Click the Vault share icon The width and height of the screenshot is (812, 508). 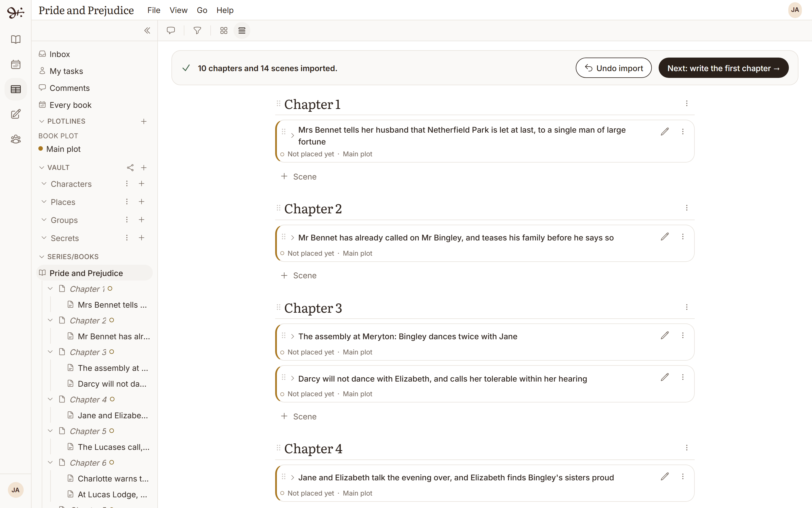pyautogui.click(x=130, y=168)
